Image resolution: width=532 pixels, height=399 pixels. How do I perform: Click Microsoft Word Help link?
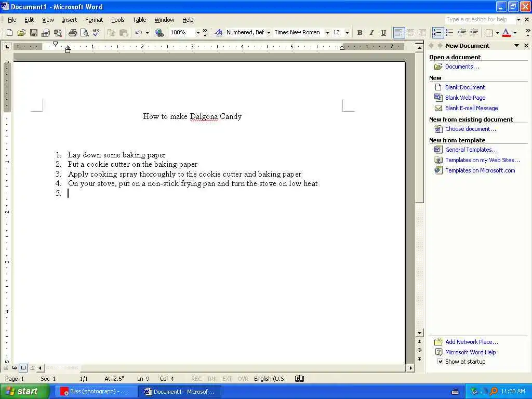(470, 352)
